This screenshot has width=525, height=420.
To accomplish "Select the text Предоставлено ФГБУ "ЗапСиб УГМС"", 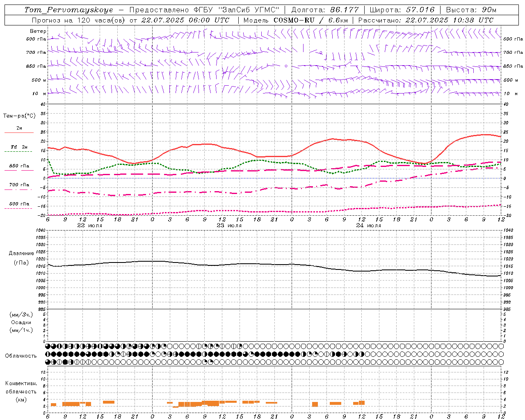I will (x=204, y=10).
